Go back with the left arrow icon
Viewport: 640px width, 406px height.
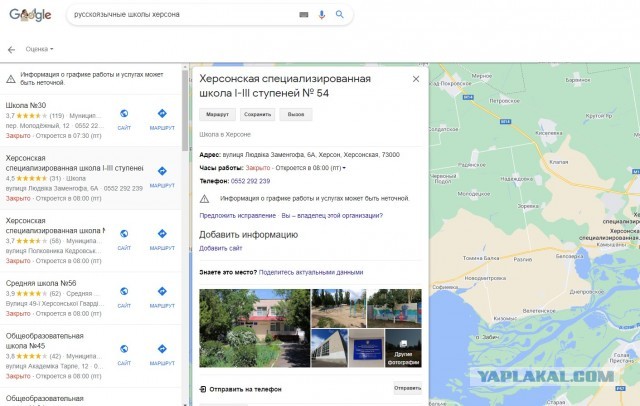11,49
